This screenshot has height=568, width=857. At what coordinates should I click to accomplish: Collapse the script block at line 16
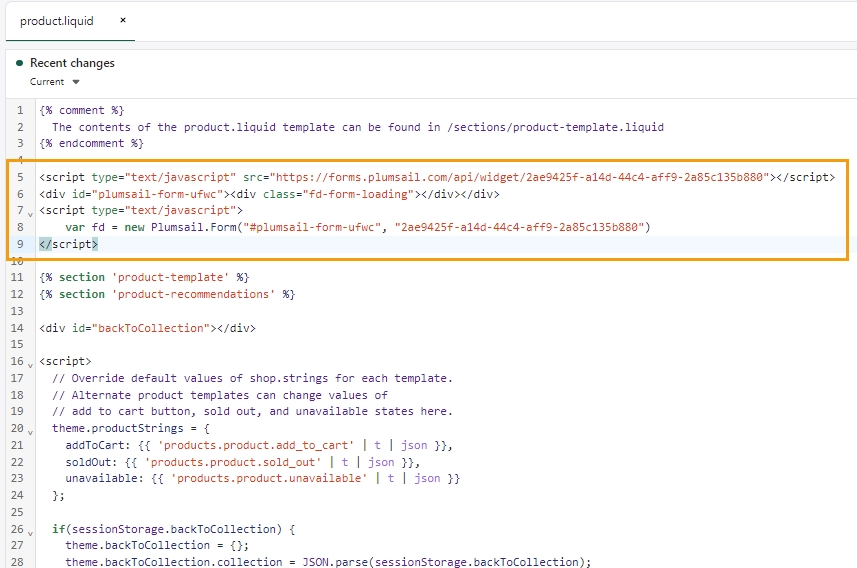click(x=31, y=365)
